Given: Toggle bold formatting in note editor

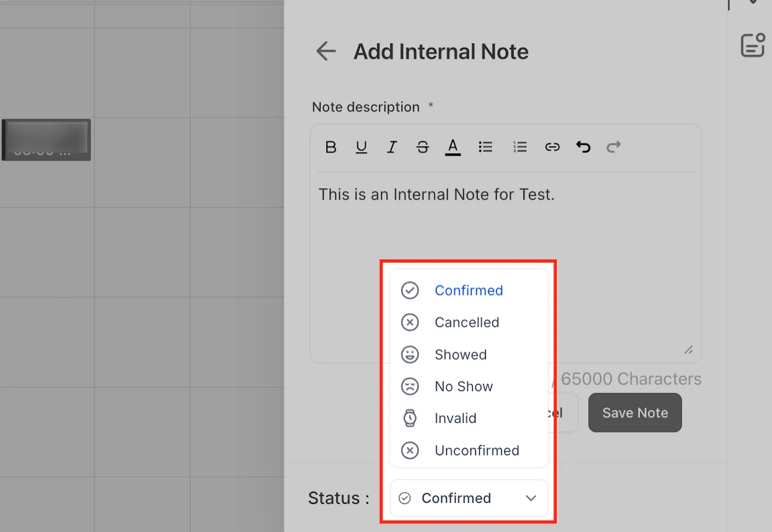Looking at the screenshot, I should coord(331,147).
